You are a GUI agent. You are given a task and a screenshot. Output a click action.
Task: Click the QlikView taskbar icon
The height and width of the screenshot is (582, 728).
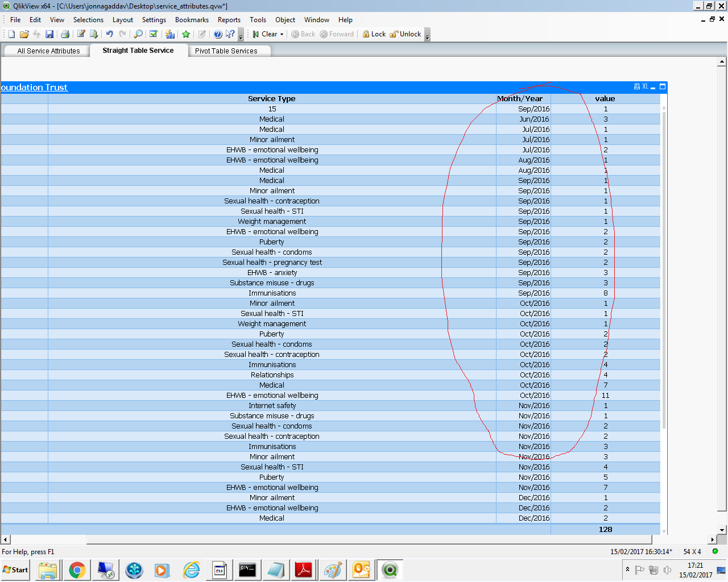point(390,570)
